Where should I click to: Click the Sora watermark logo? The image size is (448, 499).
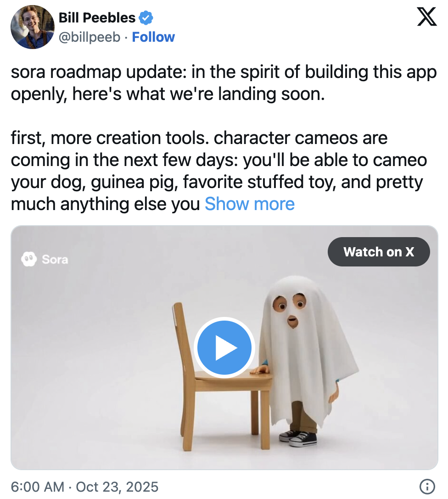(x=28, y=259)
